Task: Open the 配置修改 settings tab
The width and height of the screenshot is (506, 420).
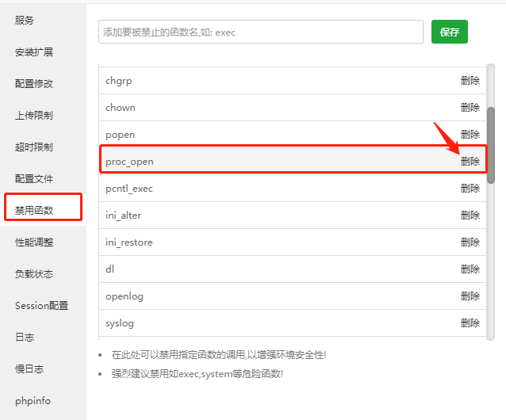Action: (34, 83)
